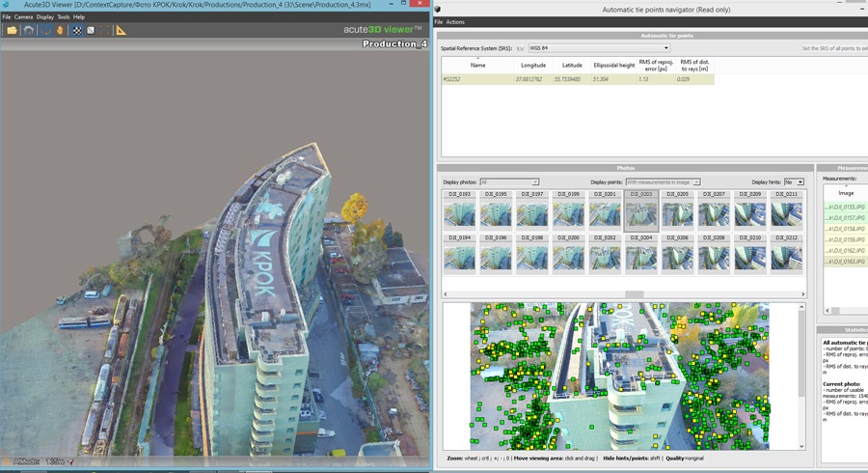This screenshot has width=868, height=473.
Task: Click the ellipsoidal height value 51.304
Action: pos(601,79)
